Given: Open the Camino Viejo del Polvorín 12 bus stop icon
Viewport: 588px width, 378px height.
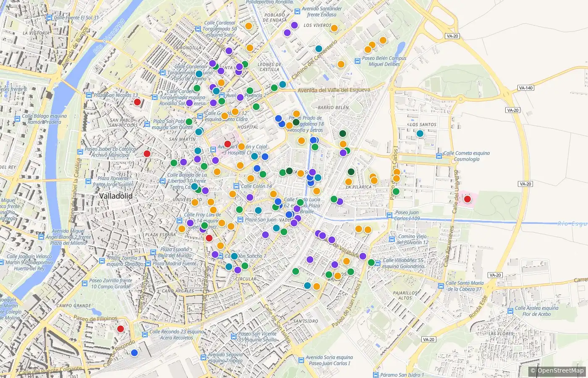Looking at the screenshot, I should [392, 239].
